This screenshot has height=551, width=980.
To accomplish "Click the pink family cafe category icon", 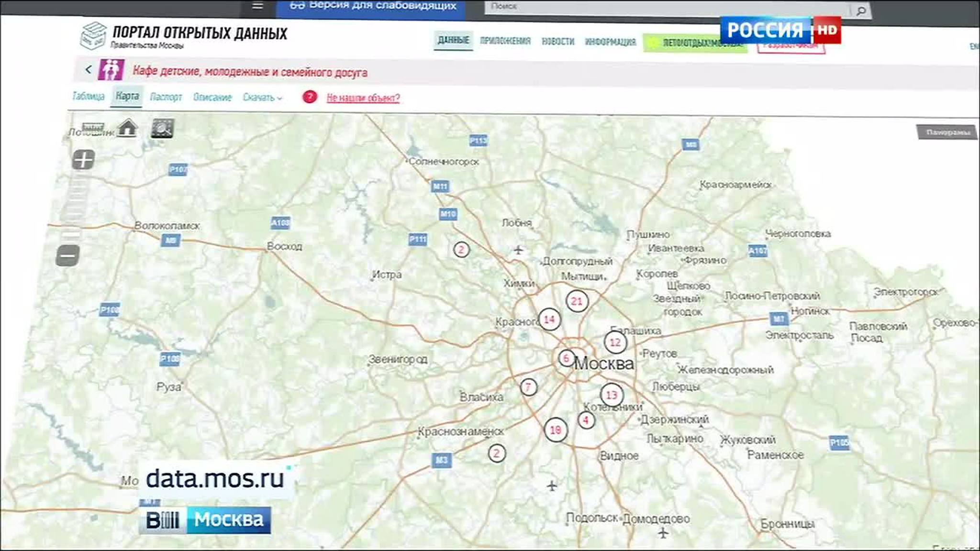I will (111, 69).
